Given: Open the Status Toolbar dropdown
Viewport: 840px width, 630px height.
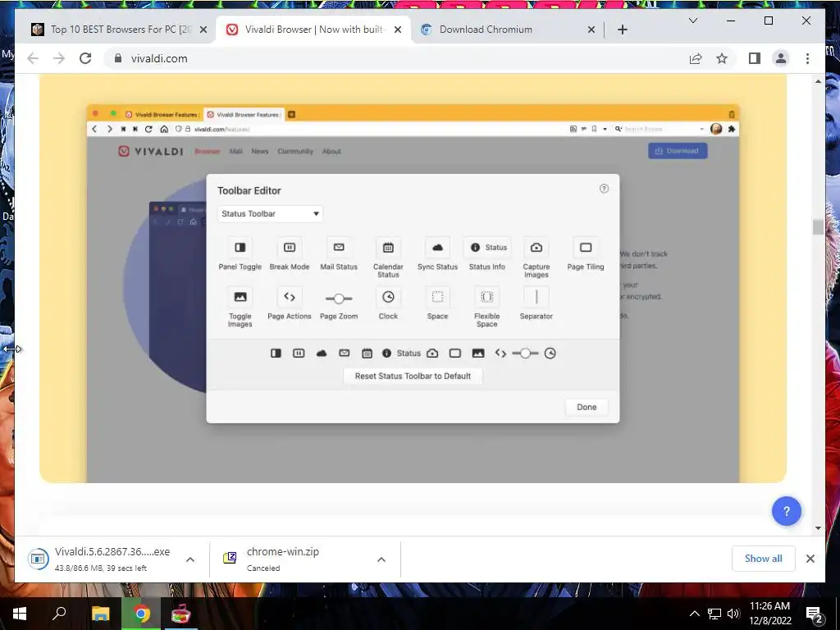Looking at the screenshot, I should click(270, 214).
